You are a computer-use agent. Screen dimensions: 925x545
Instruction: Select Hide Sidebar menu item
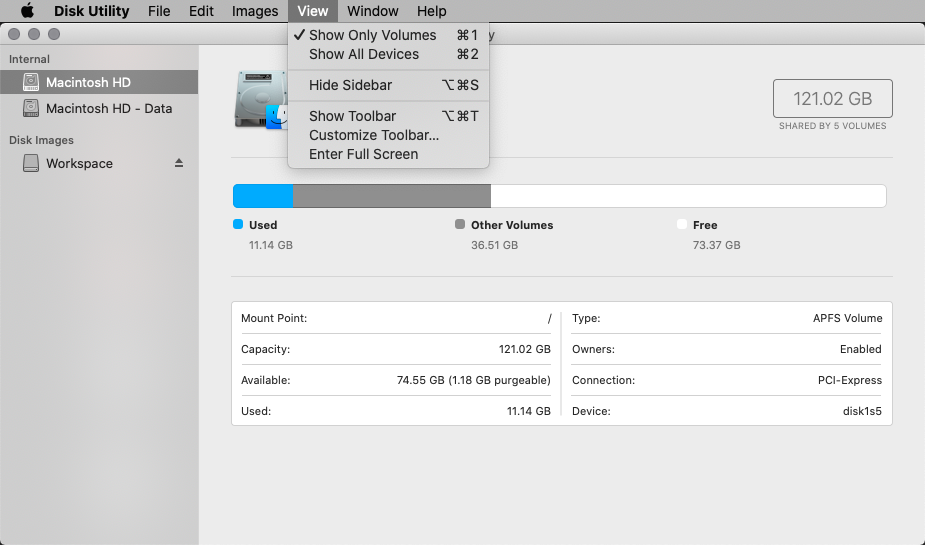point(388,85)
